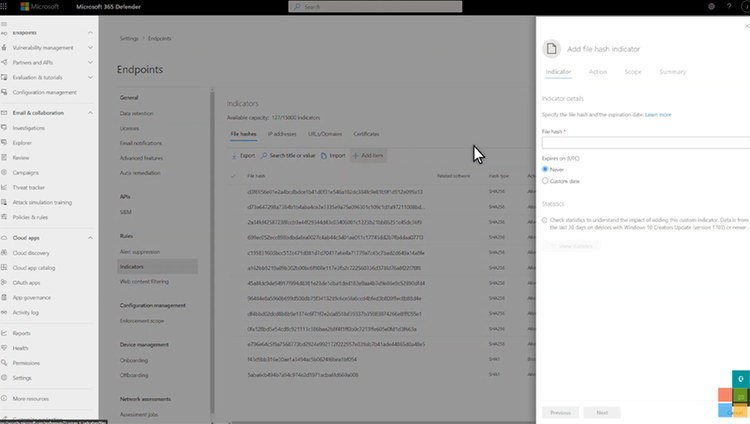Open the app launcher waffle icon
Viewport: 750px width, 424px height.
click(x=4, y=7)
